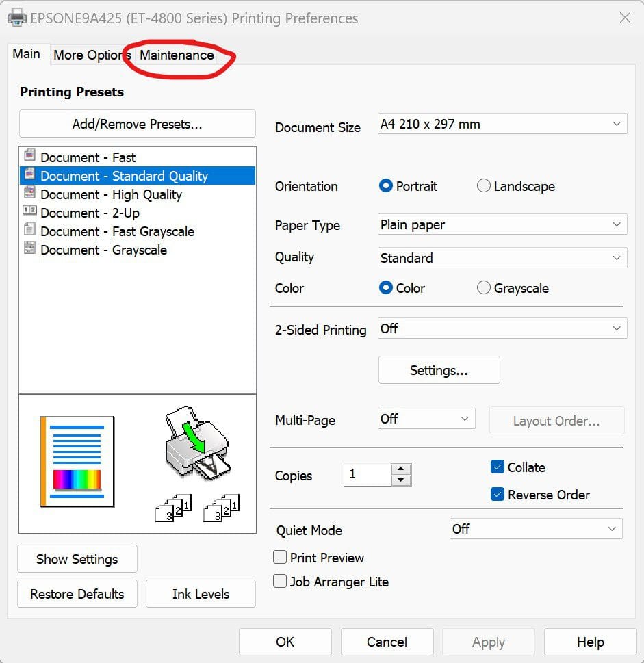Click the Layout Order button
This screenshot has height=663, width=644.
(x=556, y=421)
